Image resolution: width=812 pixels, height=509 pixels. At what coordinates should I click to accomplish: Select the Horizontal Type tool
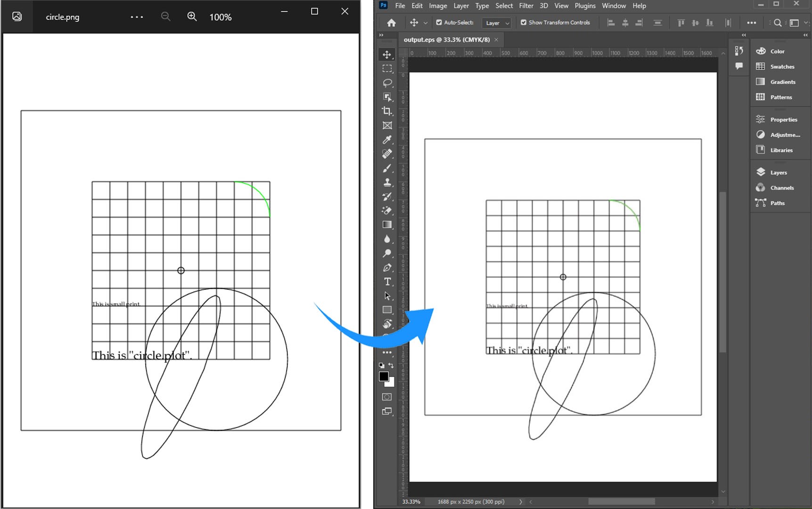tap(387, 282)
